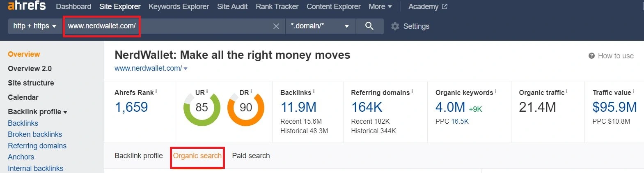Click Historical 48.3M backlinks text
The height and width of the screenshot is (173, 644).
(x=304, y=131)
